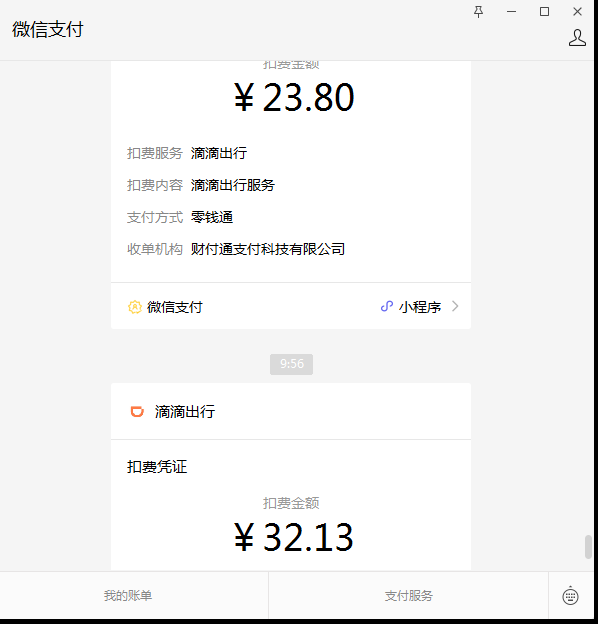
Task: Open the 滴滴出行 card header
Action: click(291, 411)
